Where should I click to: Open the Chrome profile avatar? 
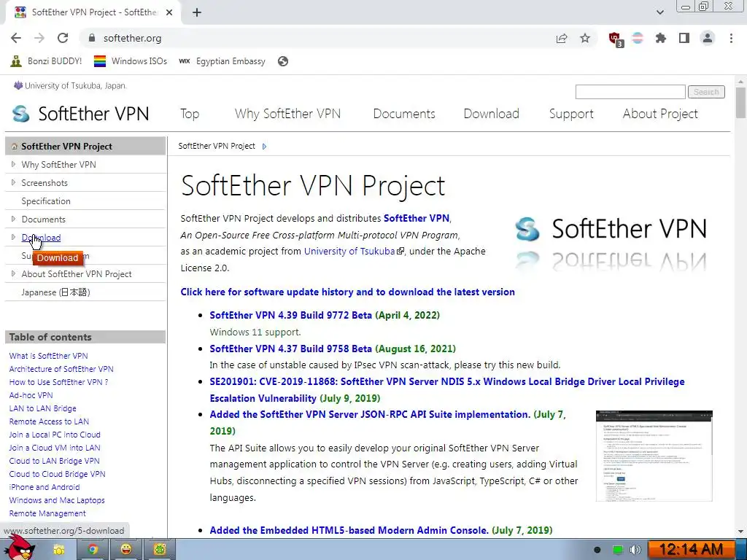click(708, 38)
